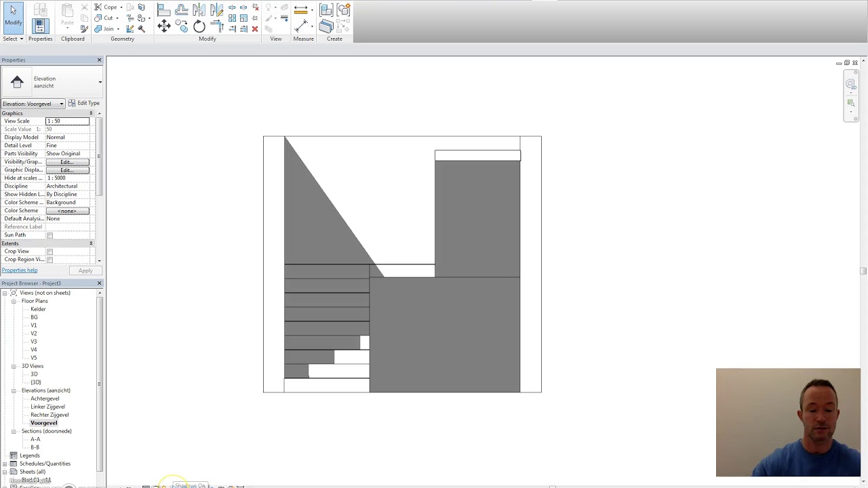Screen dimensions: 868x488
Task: Collapse the Floor Plans tree node
Action: [x=14, y=301]
